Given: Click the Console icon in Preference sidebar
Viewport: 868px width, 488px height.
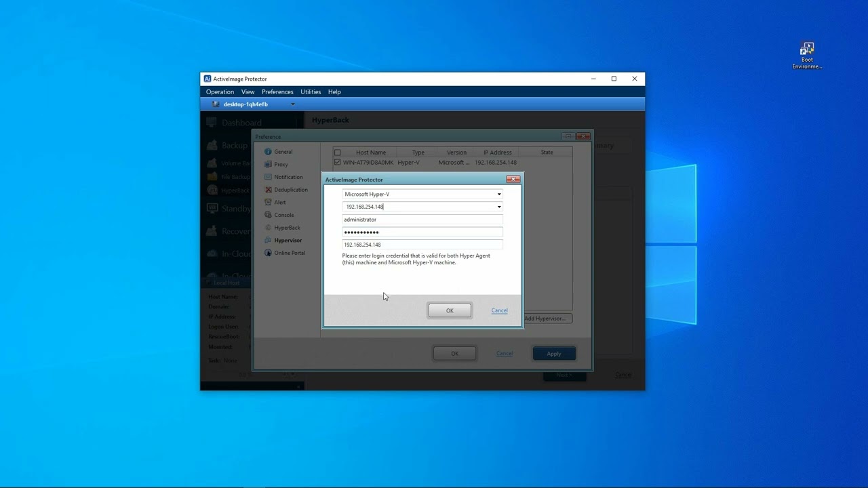Looking at the screenshot, I should coord(268,215).
